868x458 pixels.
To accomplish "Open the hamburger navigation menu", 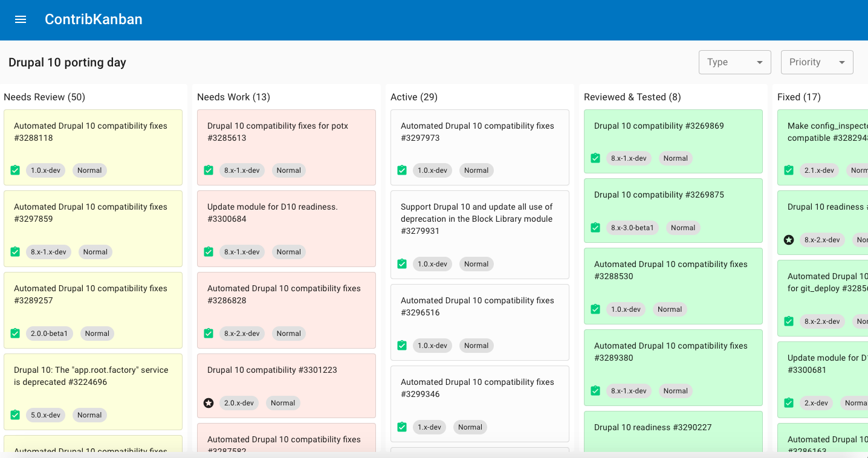I will (21, 19).
